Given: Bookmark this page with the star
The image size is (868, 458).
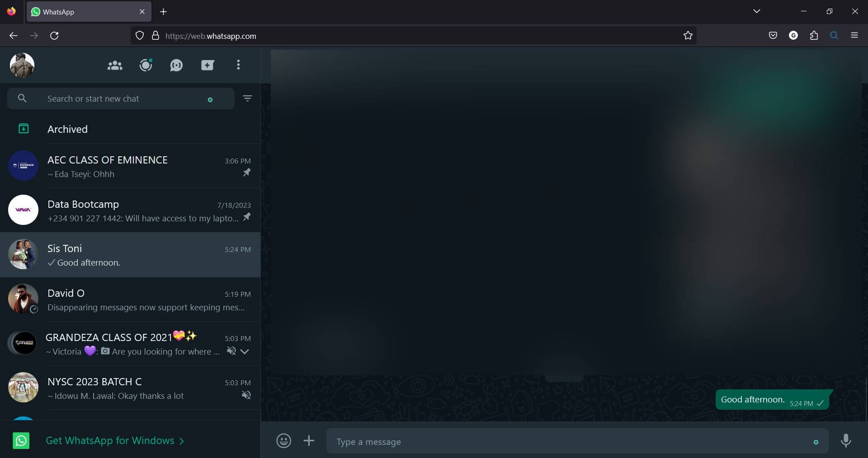Looking at the screenshot, I should [688, 36].
